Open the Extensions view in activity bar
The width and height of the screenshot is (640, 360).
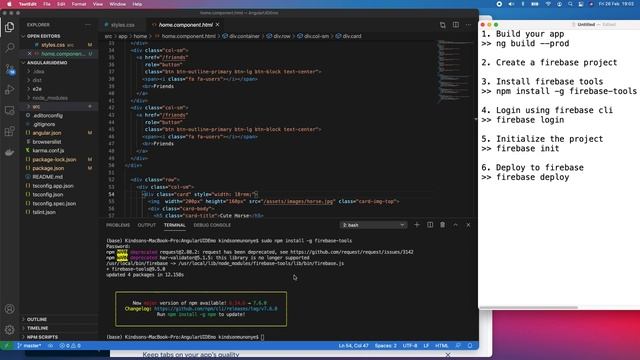(9, 131)
